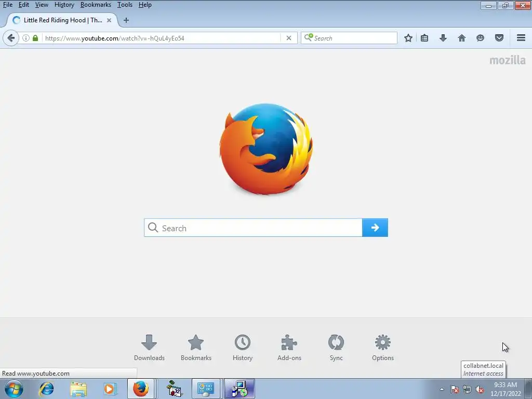
Task: Open the Tools menu
Action: [x=125, y=5]
